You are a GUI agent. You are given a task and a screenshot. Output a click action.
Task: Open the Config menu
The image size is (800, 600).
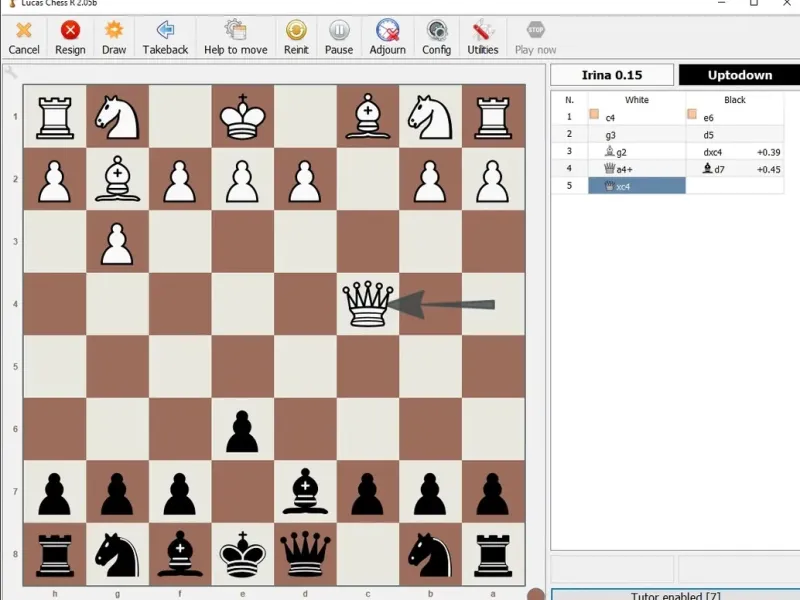(x=436, y=38)
